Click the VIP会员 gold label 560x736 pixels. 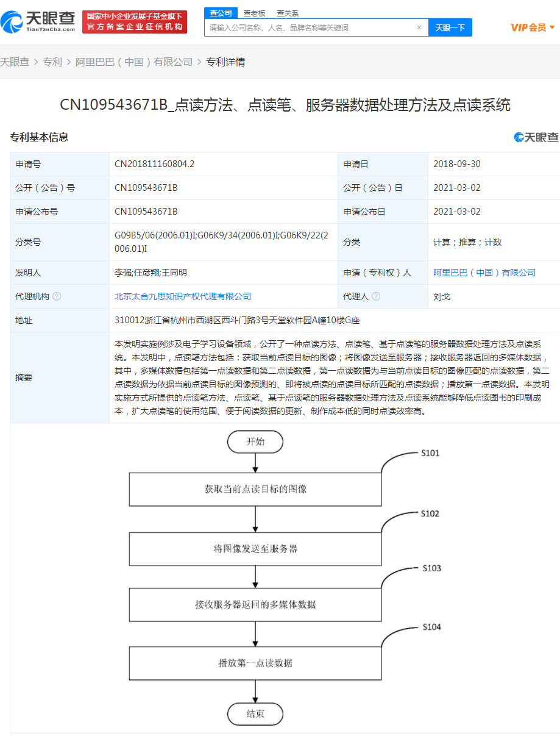tap(528, 27)
